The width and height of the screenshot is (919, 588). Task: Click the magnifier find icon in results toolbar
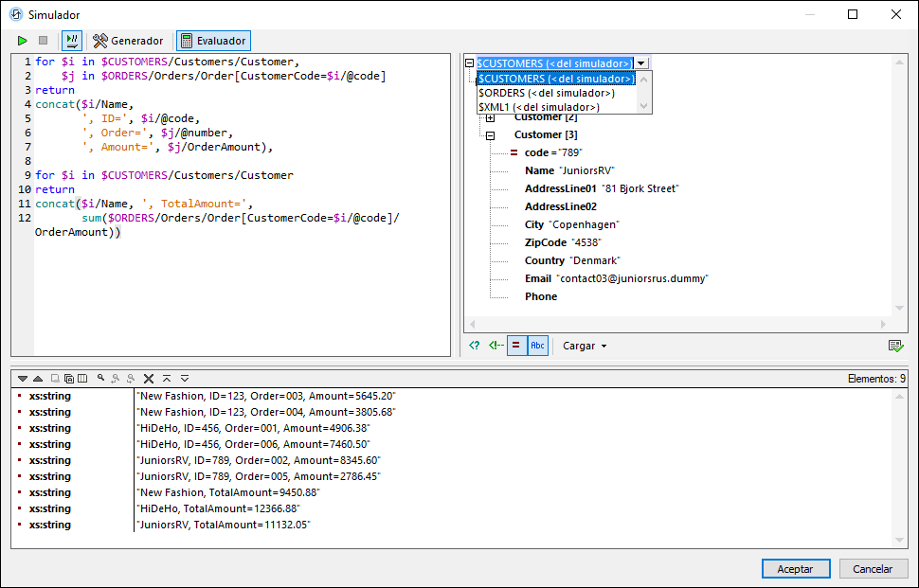coord(100,378)
